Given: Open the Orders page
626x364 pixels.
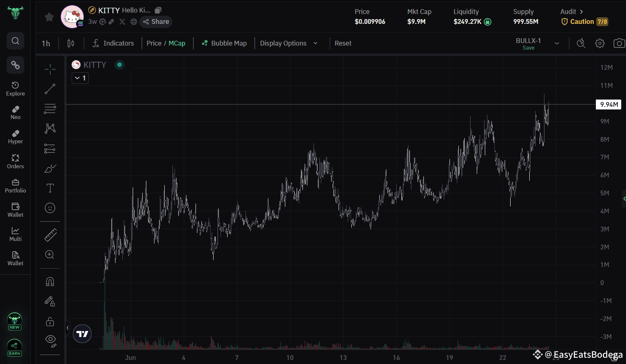Looking at the screenshot, I should click(15, 162).
